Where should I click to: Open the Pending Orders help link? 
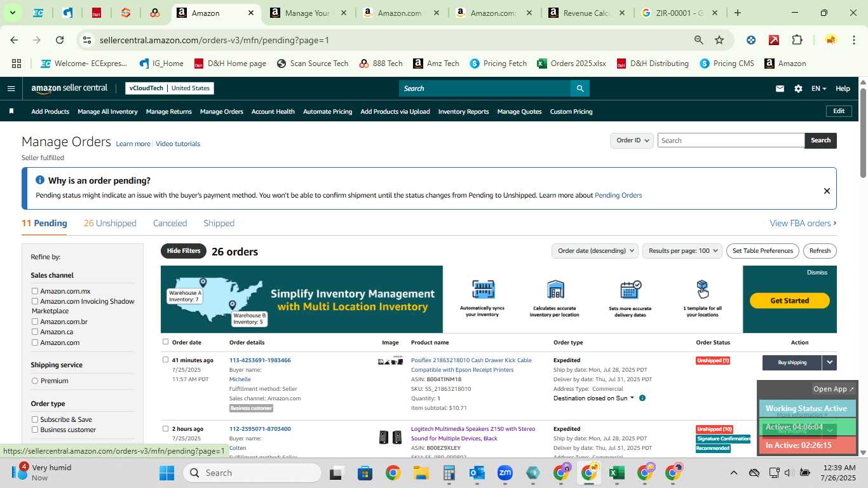tap(618, 195)
